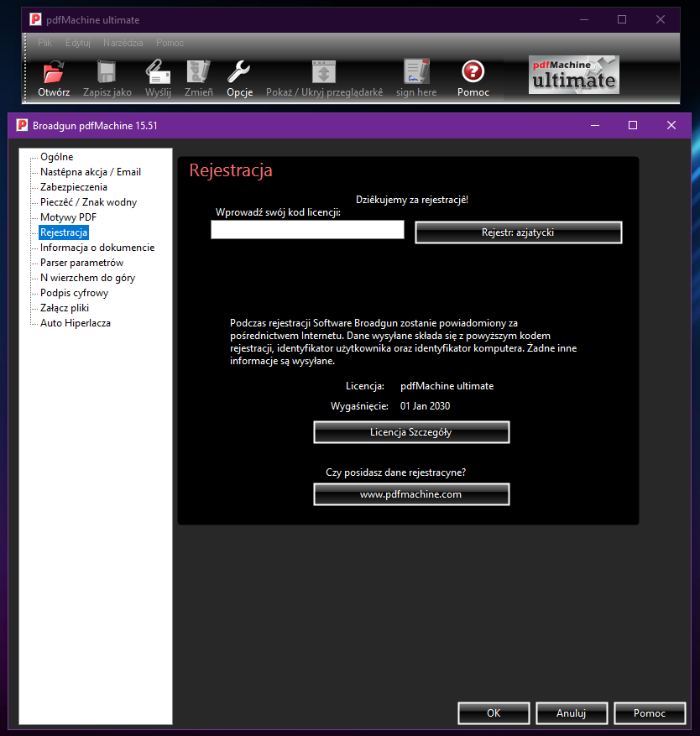Open the Plik menu
This screenshot has height=736, width=700.
[45, 43]
